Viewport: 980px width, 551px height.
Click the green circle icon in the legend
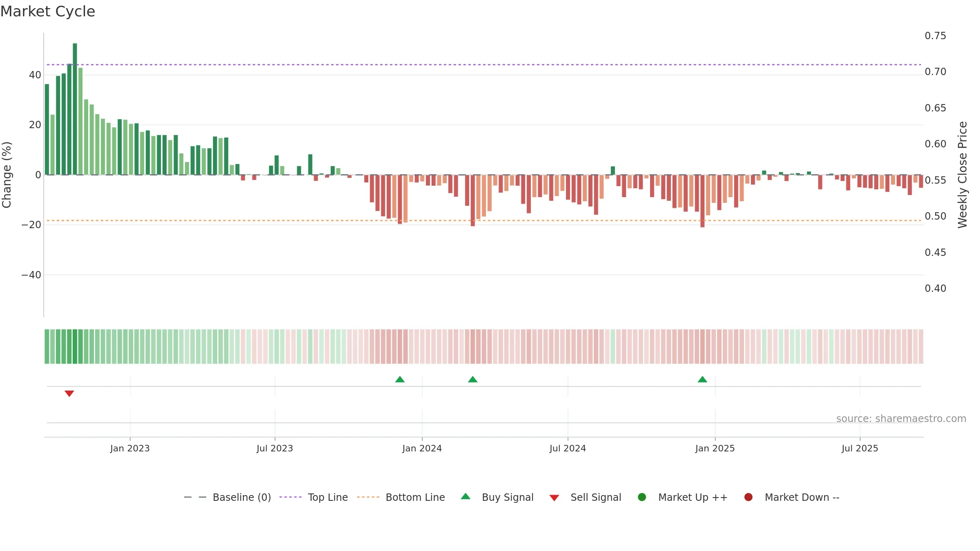pyautogui.click(x=642, y=497)
